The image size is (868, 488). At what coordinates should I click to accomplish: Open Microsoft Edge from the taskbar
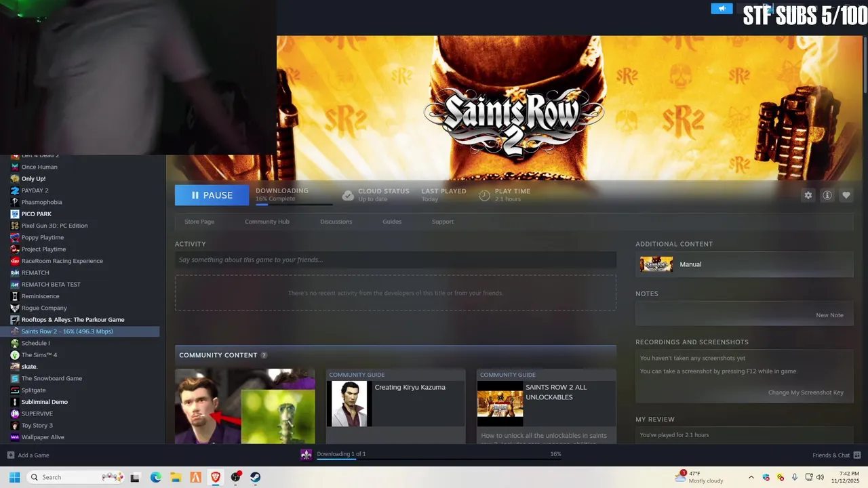[155, 477]
